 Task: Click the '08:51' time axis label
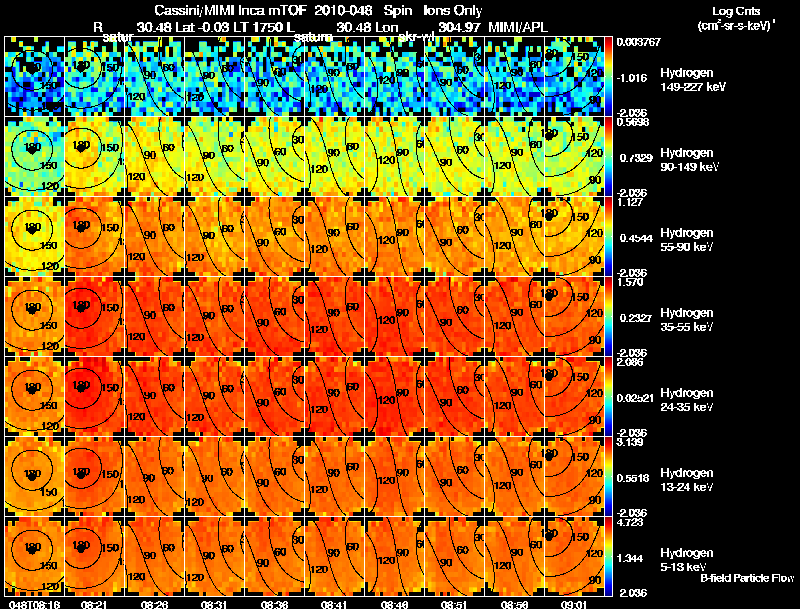tap(454, 604)
